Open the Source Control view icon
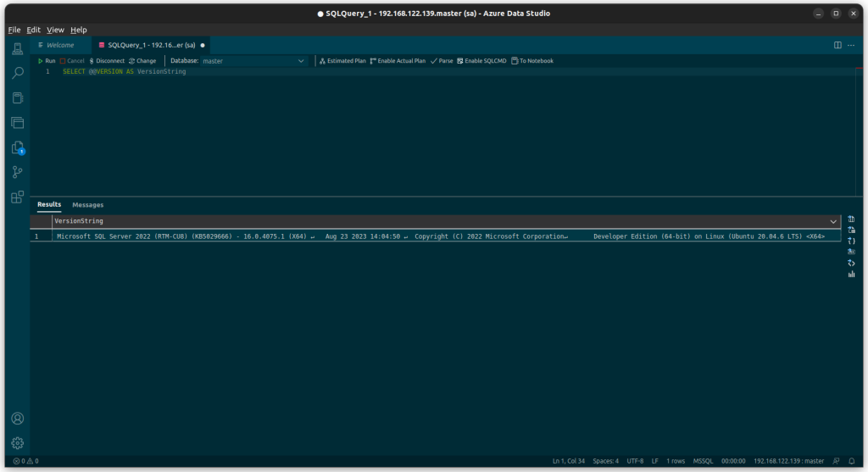The image size is (868, 472). tap(18, 173)
